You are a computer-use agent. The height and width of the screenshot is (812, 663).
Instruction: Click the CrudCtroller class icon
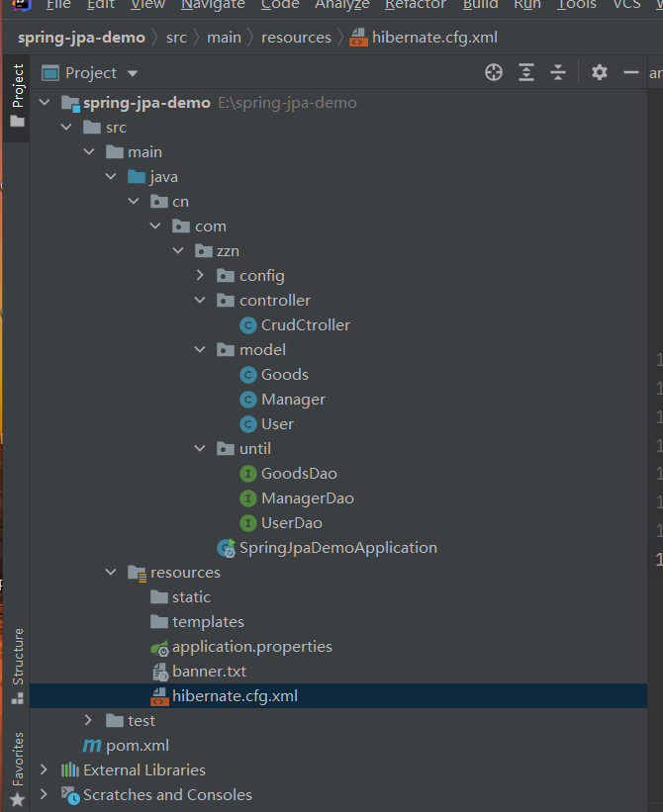click(248, 325)
